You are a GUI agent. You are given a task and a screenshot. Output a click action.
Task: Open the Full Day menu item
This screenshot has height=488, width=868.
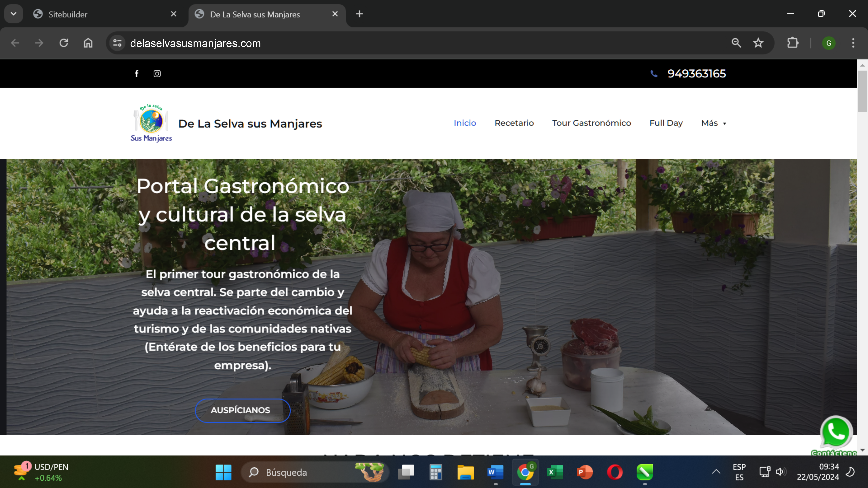pos(666,123)
